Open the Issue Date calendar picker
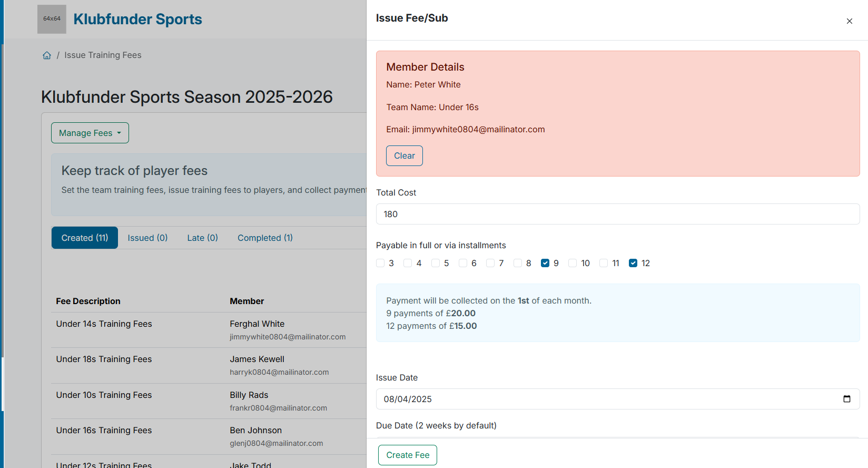This screenshot has width=868, height=468. click(846, 399)
